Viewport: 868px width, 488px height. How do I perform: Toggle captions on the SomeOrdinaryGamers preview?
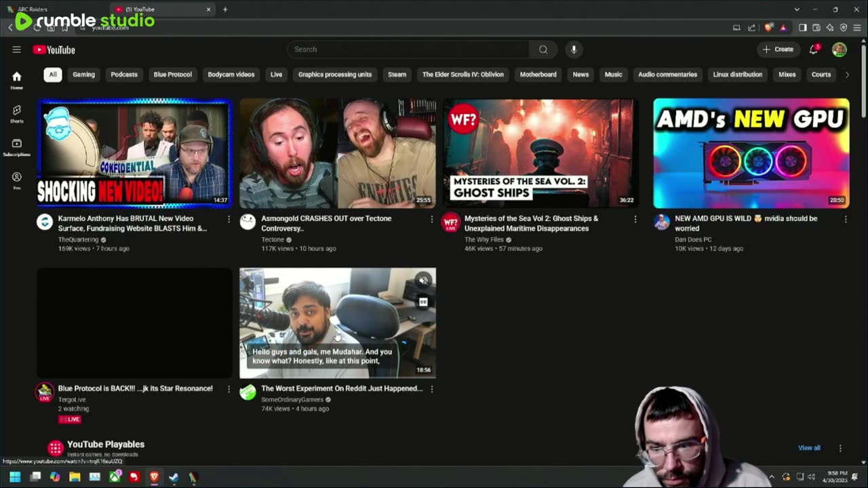pyautogui.click(x=423, y=302)
